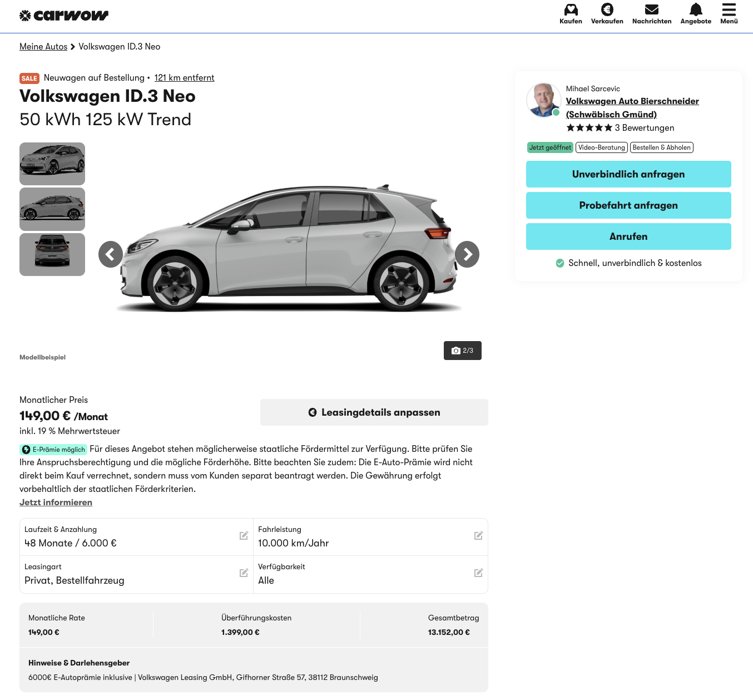Open the hamburger Menü
Image resolution: width=753 pixels, height=700 pixels.
(x=729, y=10)
